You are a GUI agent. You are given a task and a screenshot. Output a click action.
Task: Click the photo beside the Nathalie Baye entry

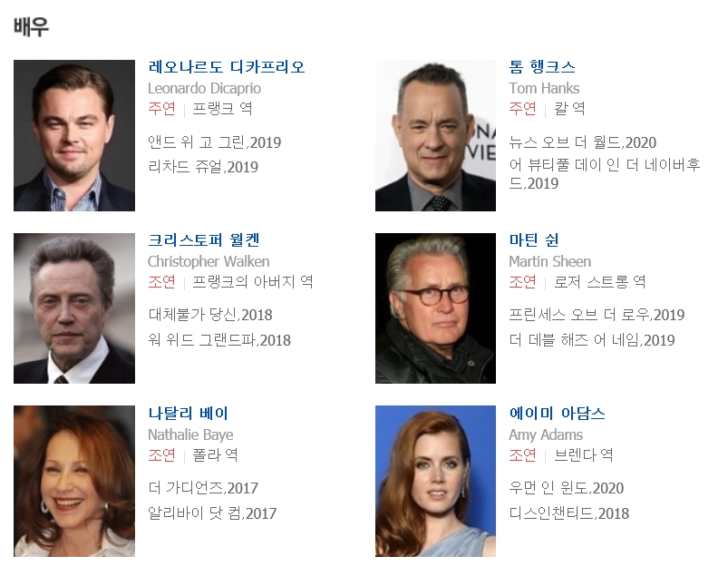tap(74, 481)
